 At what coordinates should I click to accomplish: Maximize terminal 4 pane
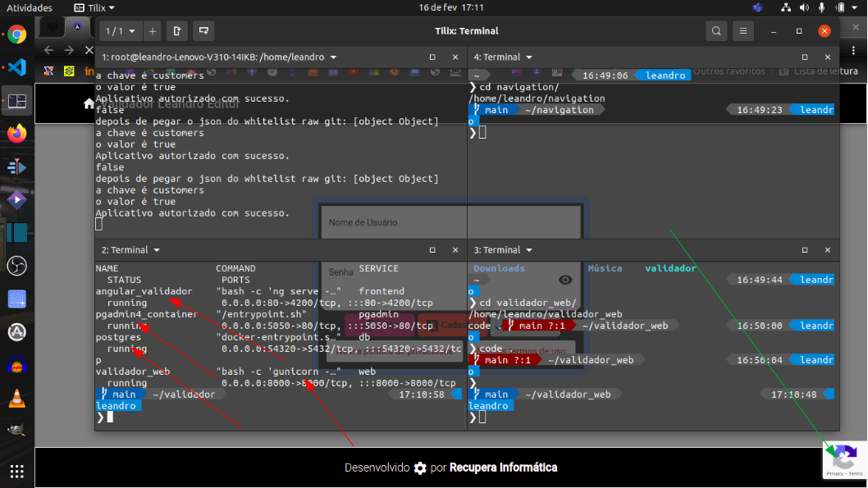(805, 57)
